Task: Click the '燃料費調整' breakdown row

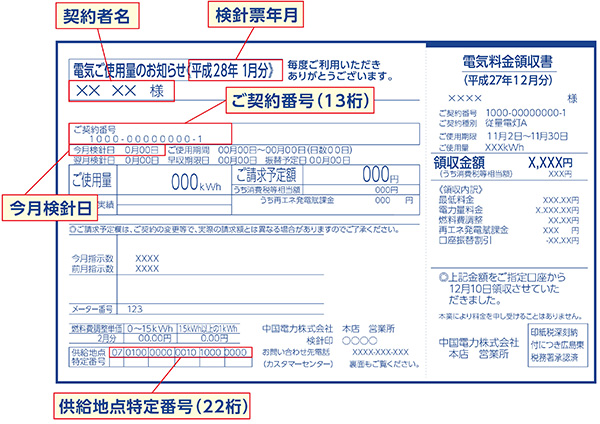Action: (x=509, y=220)
